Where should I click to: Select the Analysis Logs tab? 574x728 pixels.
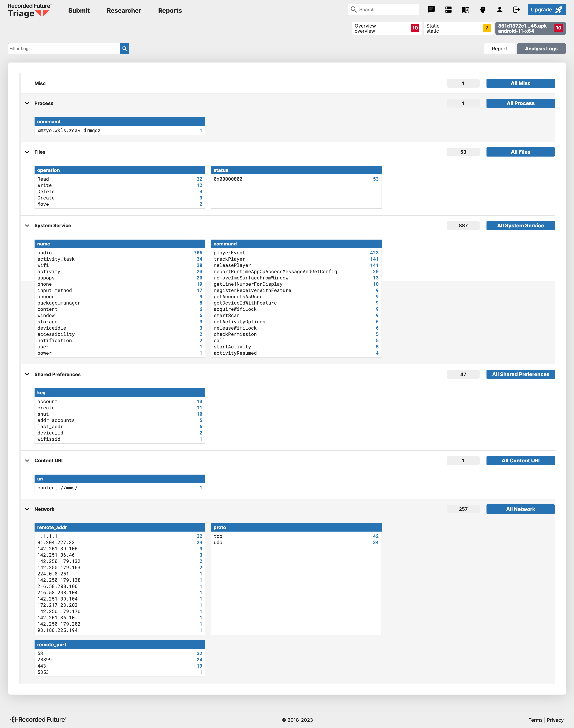pos(541,49)
